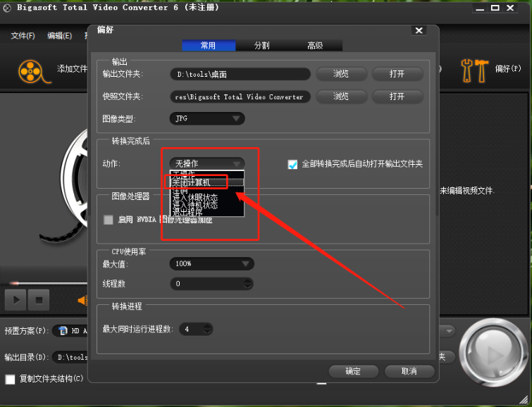Click the window resize grip
The height and width of the screenshot is (407, 532).
524,400
